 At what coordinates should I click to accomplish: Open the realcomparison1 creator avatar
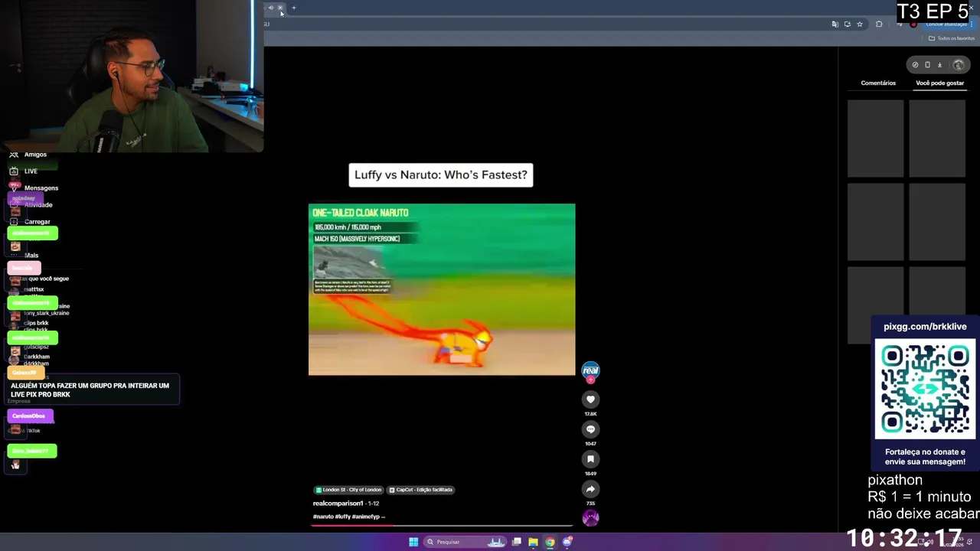(590, 370)
